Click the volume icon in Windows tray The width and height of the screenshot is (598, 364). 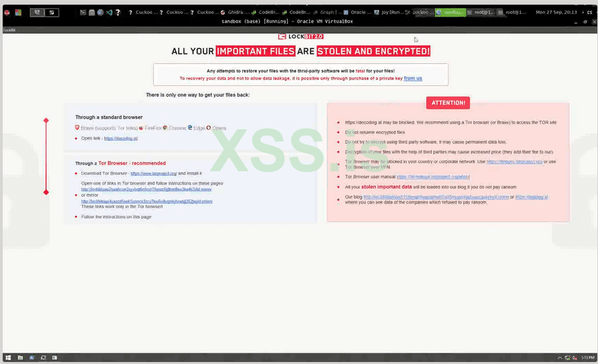pos(575,358)
